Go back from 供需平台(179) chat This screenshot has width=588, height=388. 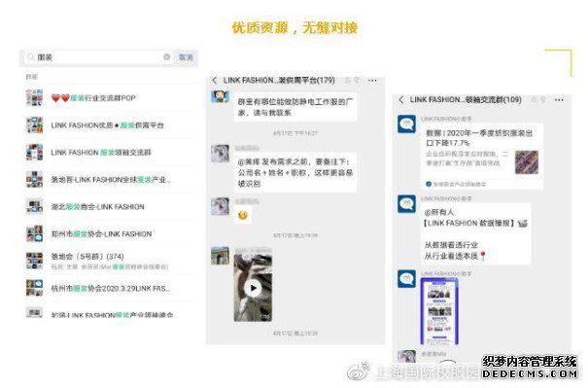(x=215, y=81)
